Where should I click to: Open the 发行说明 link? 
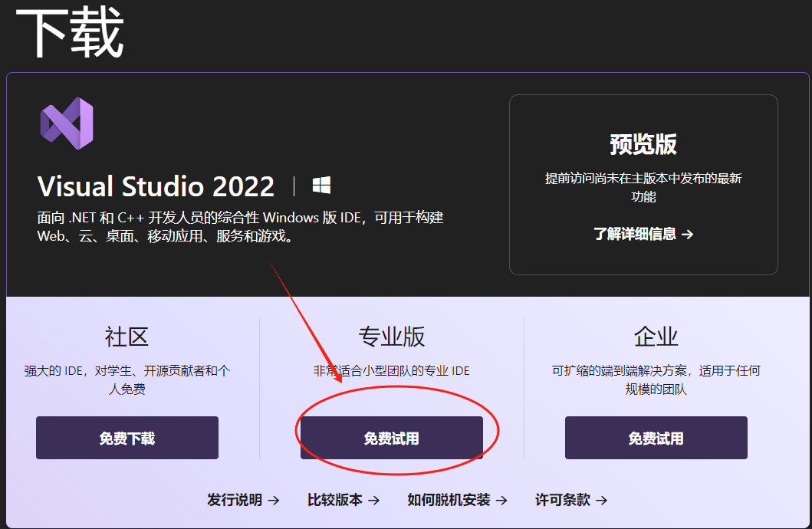click(x=243, y=500)
